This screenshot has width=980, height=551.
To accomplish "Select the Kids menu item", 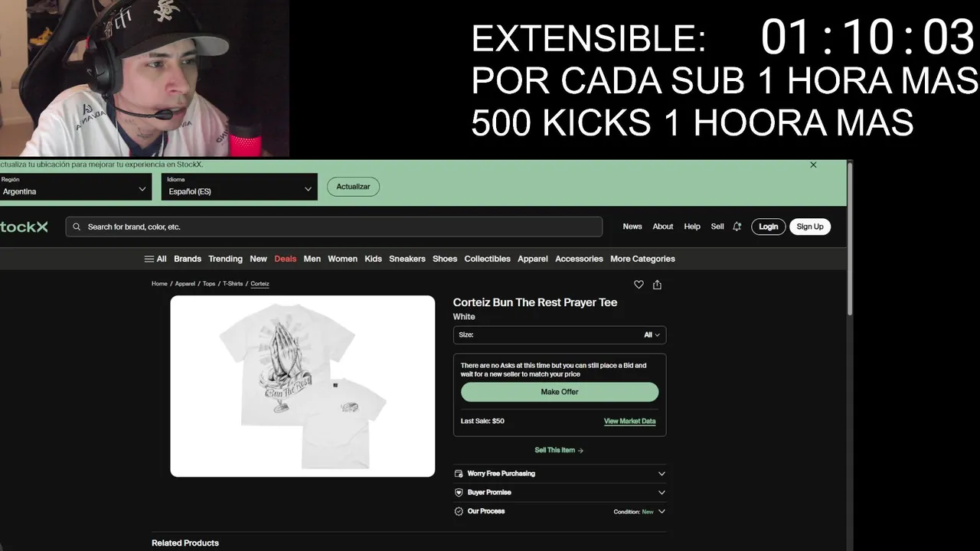I will (373, 259).
